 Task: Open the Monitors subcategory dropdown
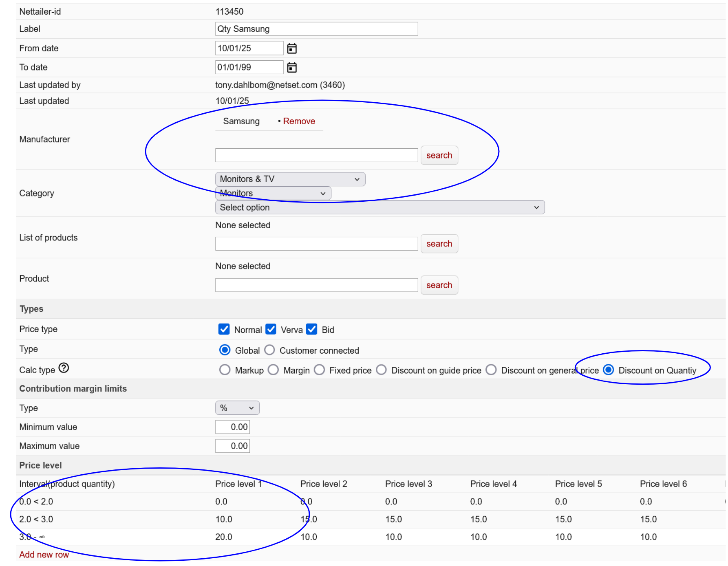273,194
